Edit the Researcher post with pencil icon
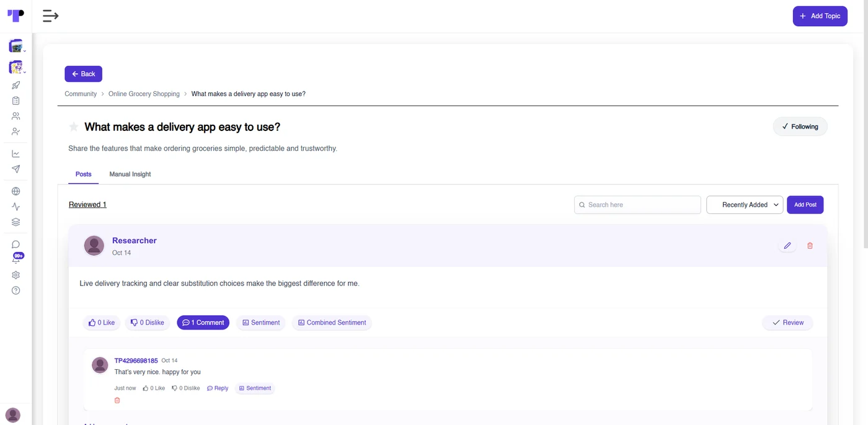Screen dimensions: 868x425 (787, 246)
